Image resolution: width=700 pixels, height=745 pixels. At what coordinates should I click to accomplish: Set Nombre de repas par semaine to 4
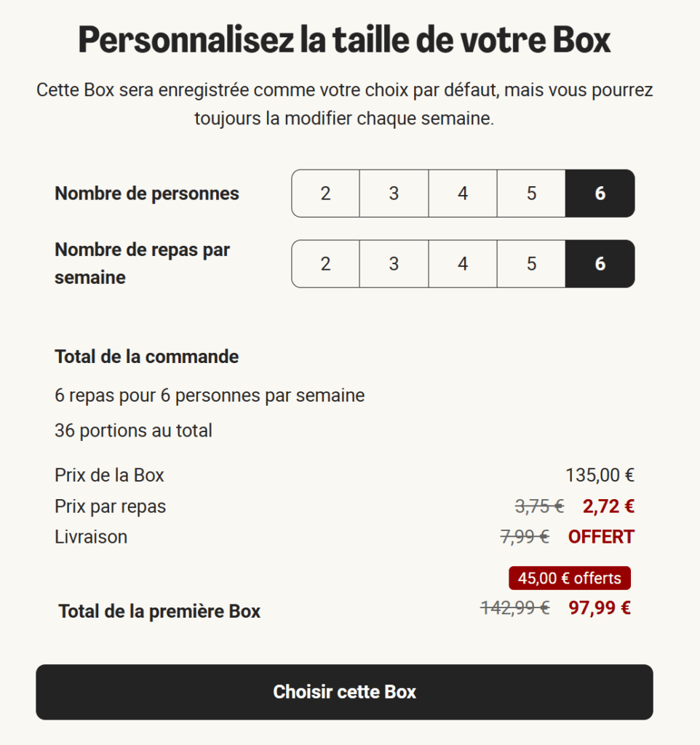coord(463,263)
